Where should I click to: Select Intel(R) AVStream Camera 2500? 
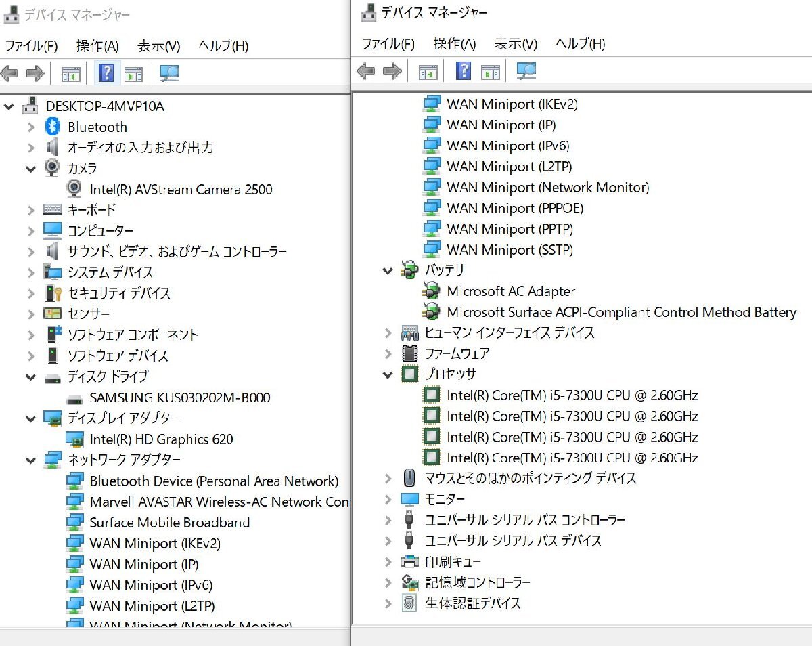(x=181, y=190)
